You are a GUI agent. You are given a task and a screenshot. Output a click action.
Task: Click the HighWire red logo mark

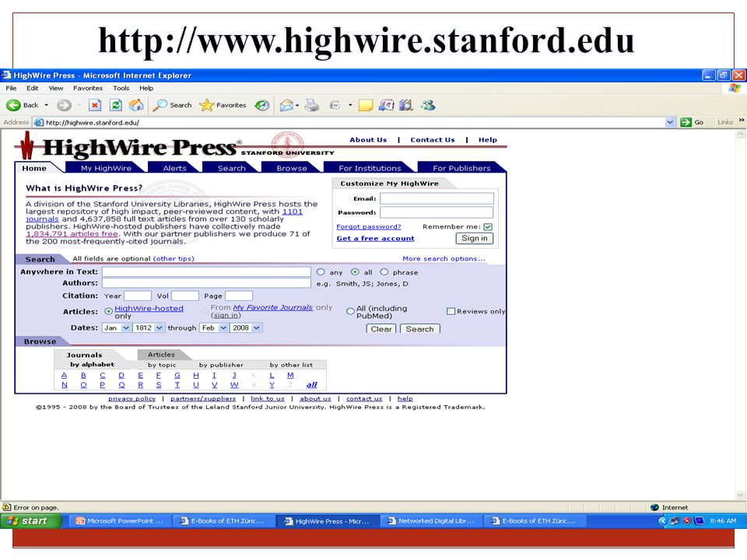point(26,145)
